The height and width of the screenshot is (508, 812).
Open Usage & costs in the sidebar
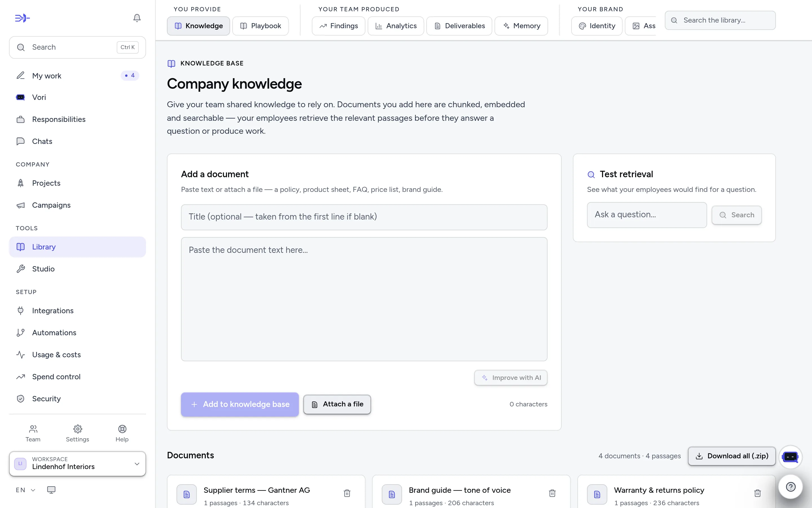[78, 355]
